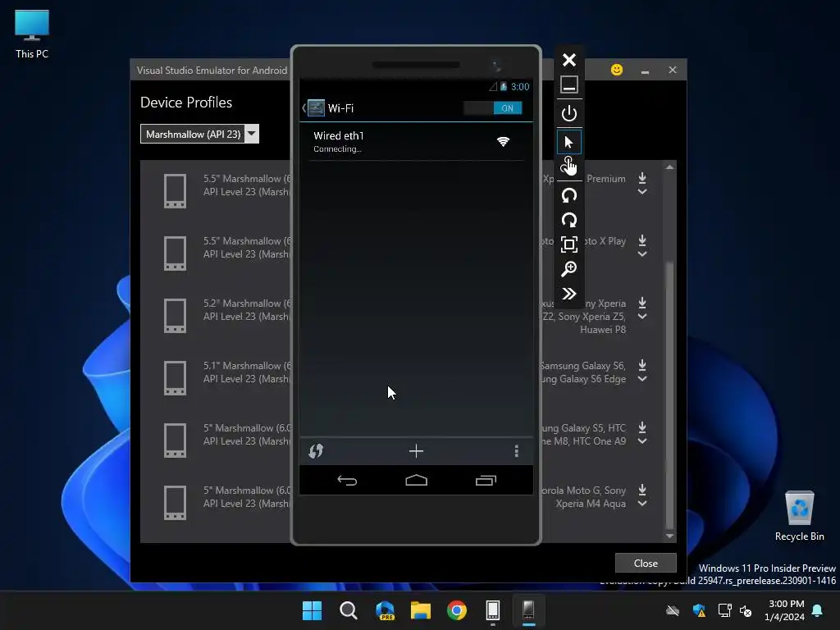The image size is (840, 630).
Task: Download the Huawei P8 row profile
Action: (x=642, y=304)
